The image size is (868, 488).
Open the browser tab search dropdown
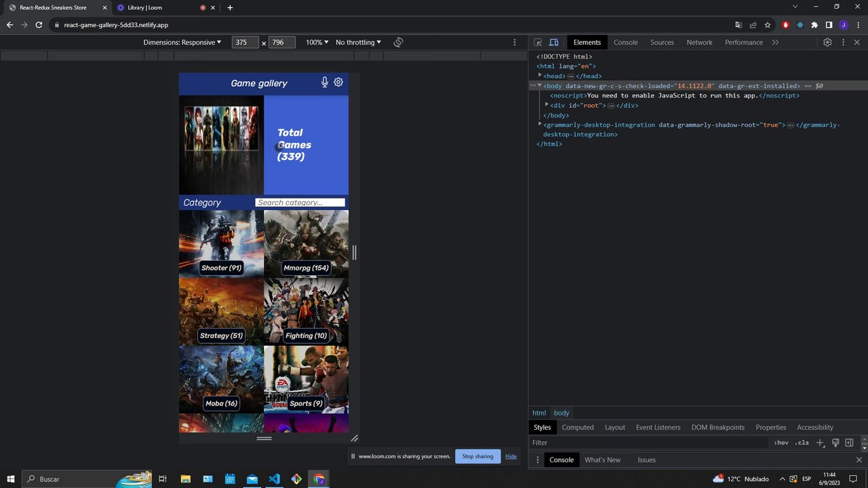point(795,7)
